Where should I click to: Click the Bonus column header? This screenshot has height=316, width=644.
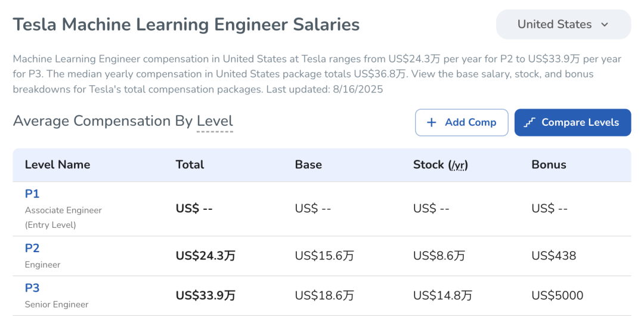tap(549, 165)
